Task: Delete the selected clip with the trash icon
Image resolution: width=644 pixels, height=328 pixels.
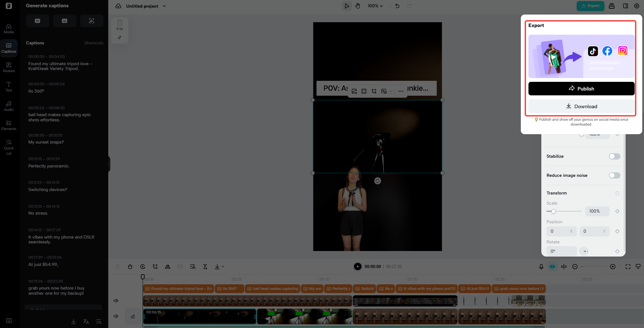Action: pyautogui.click(x=130, y=267)
